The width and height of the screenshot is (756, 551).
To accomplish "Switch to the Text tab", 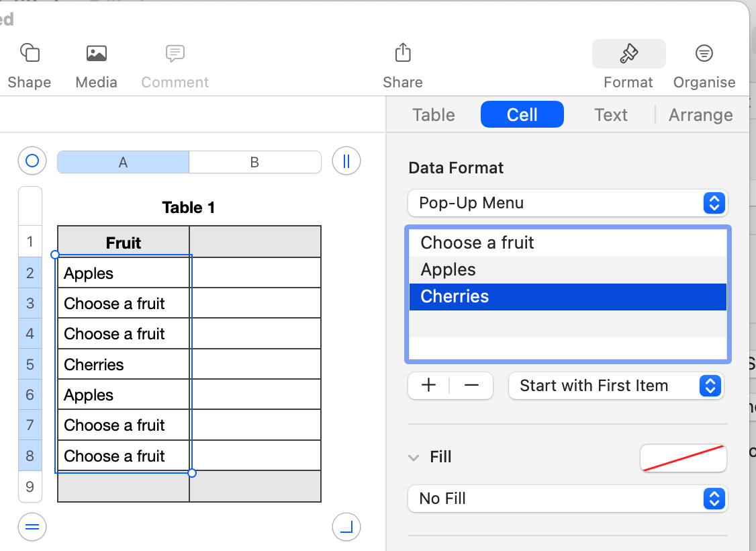I will coord(610,115).
